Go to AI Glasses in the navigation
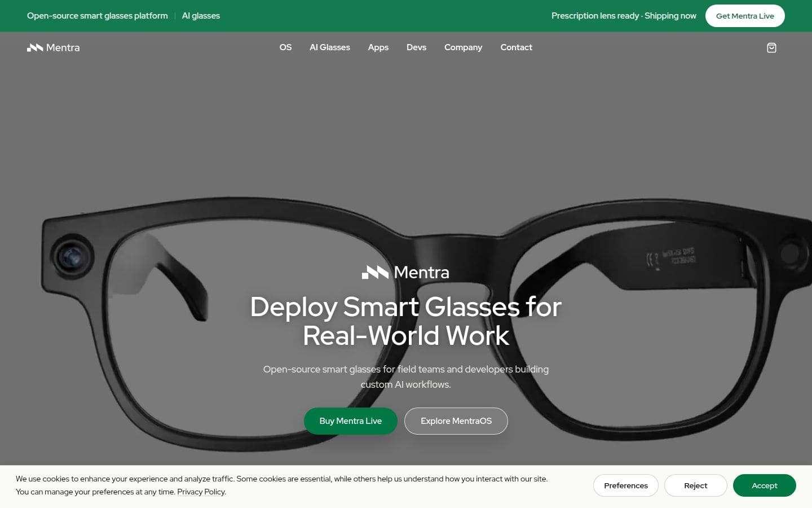 (x=330, y=47)
